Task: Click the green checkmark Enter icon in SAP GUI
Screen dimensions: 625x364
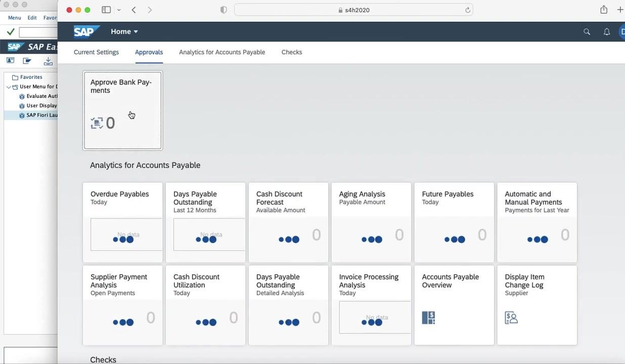Action: (x=11, y=32)
